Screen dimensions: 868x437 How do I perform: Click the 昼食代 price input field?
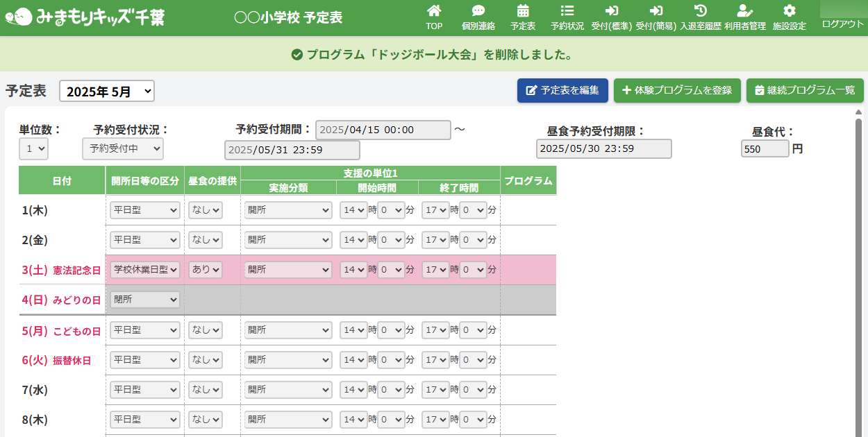point(765,149)
